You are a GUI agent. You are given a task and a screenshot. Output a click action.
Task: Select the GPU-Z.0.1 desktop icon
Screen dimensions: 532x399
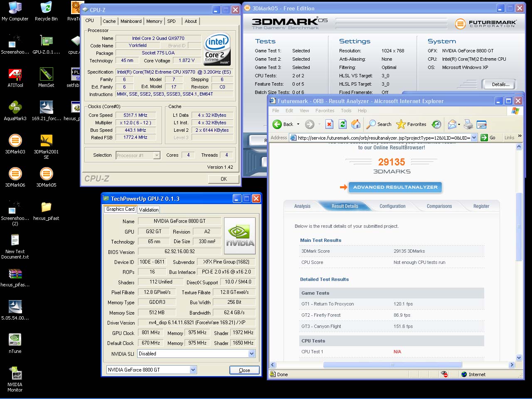[46, 44]
